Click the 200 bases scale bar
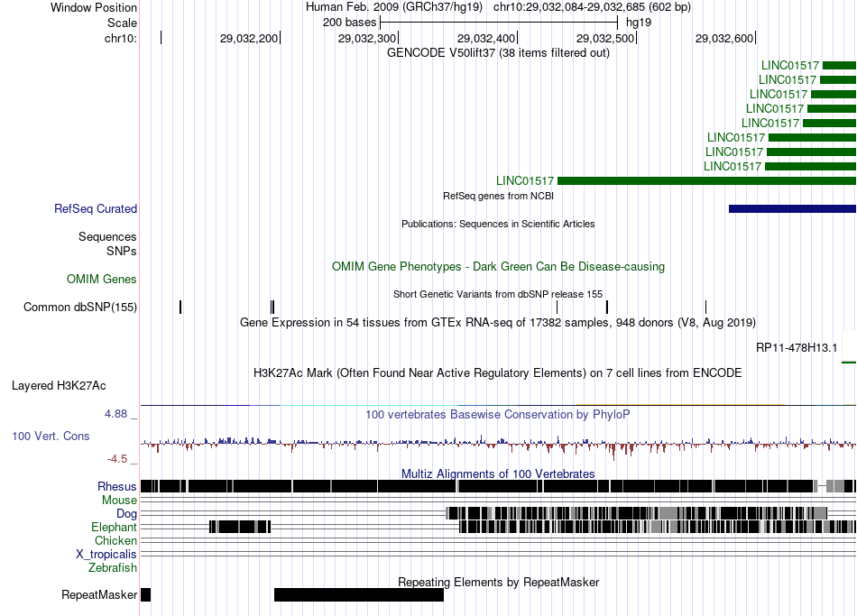This screenshot has height=616, width=857. [499, 23]
